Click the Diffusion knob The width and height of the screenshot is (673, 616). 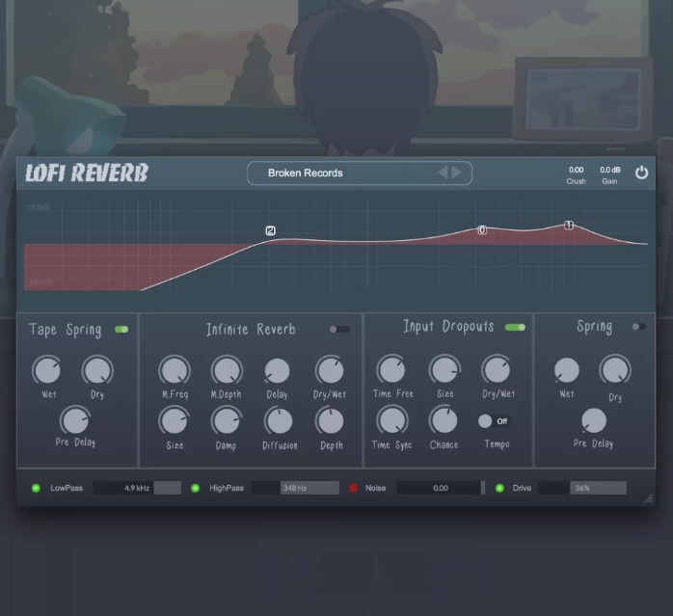point(279,421)
